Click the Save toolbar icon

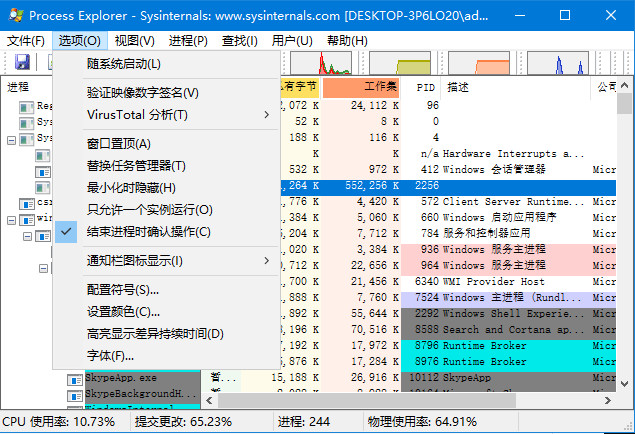pos(22,62)
